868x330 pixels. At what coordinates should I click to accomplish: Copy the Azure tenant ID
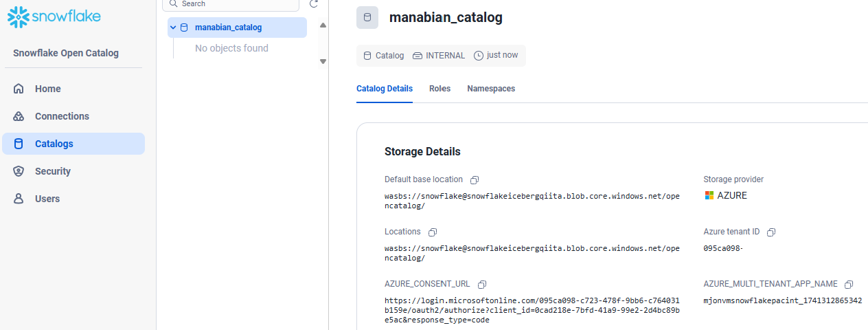pos(771,232)
